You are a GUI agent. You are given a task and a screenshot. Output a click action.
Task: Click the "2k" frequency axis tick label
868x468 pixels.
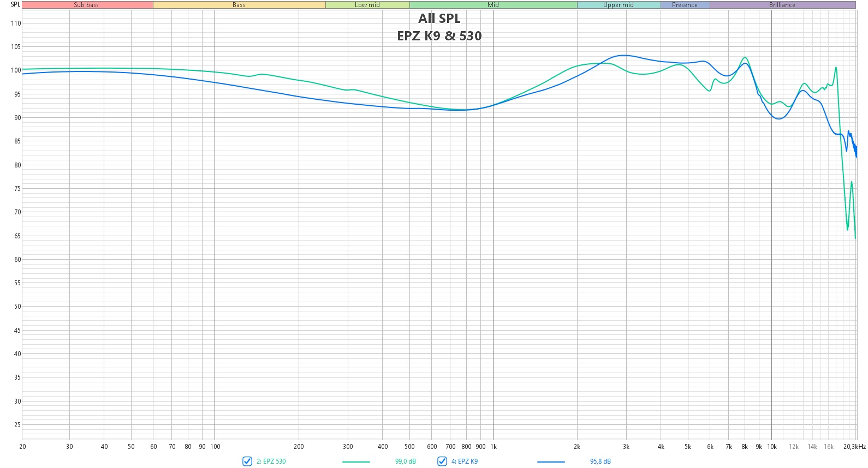pos(577,447)
